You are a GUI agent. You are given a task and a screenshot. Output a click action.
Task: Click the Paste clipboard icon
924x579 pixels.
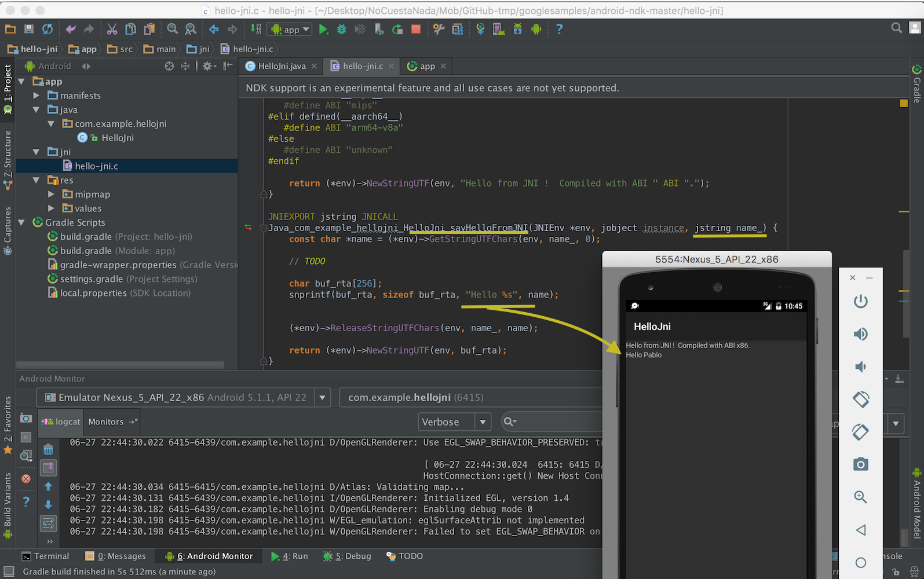[149, 29]
